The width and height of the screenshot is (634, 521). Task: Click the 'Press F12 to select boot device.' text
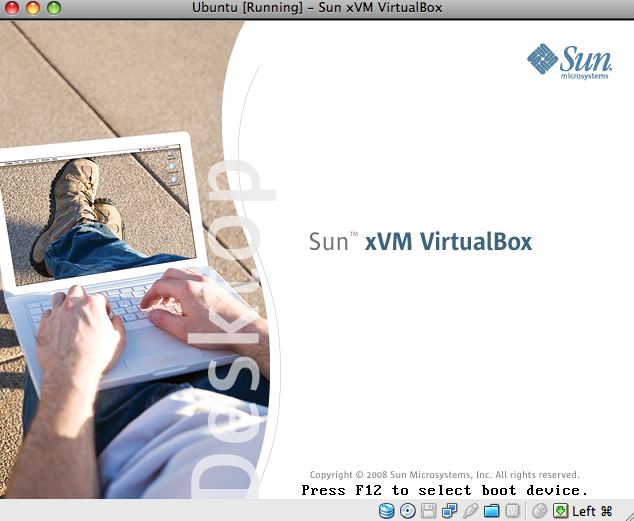(444, 490)
